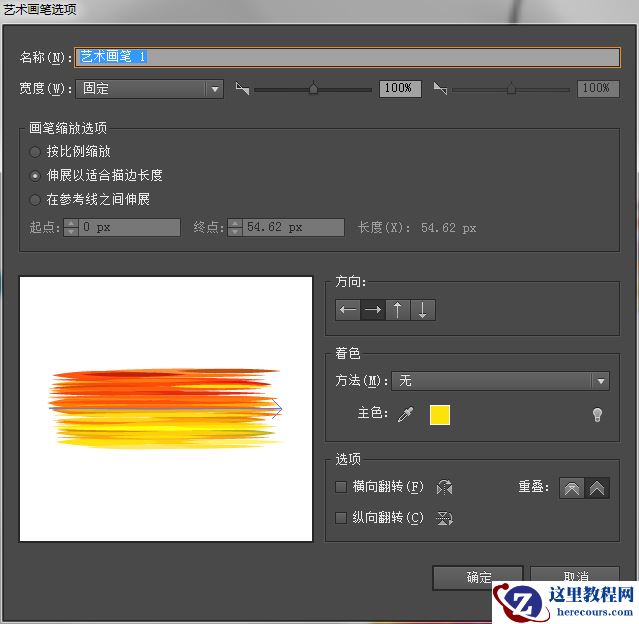
Task: Click the first width slider minimum icon
Action: coord(242,88)
